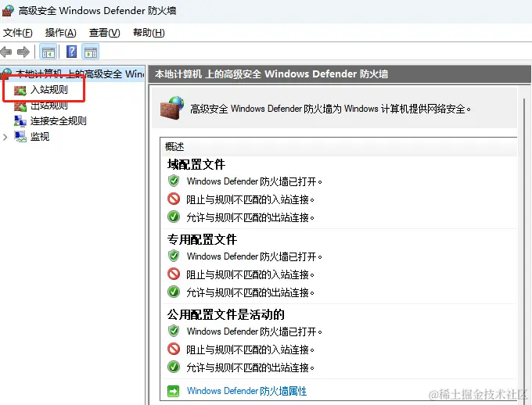Viewport: 532px width, 405px height.
Task: Click green check circle icon under 专用配置文件
Action: pyautogui.click(x=174, y=292)
